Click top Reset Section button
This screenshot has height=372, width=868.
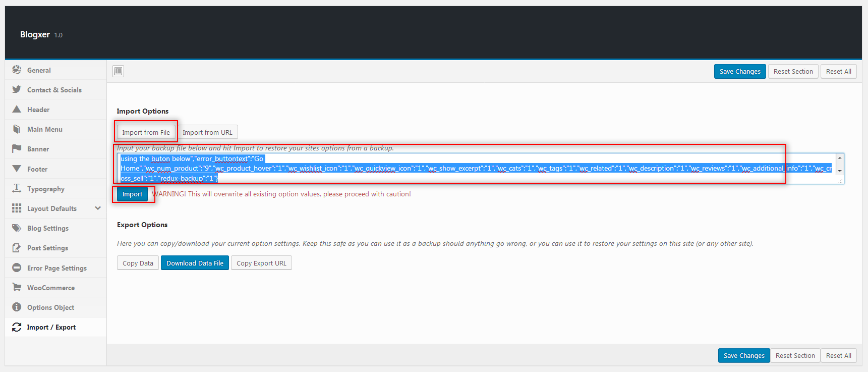(793, 71)
